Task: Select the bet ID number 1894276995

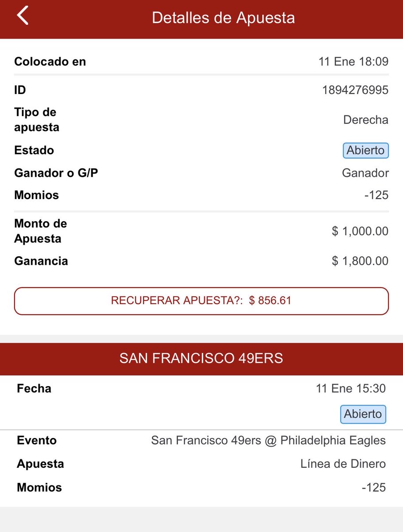Action: tap(355, 90)
